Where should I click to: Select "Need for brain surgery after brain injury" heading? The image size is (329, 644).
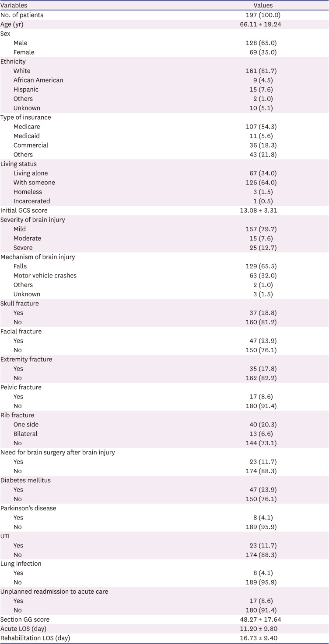point(58,452)
